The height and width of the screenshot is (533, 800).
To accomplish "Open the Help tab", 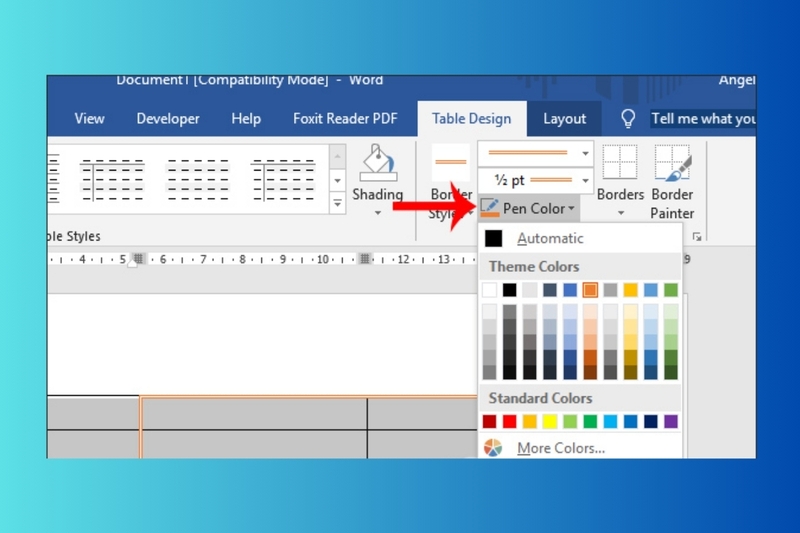I will tap(246, 119).
